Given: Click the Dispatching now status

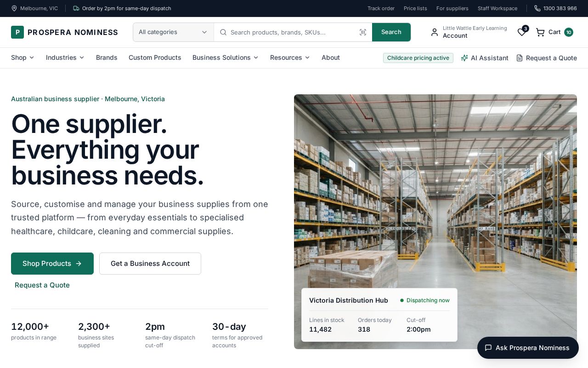Looking at the screenshot, I should pos(425,300).
